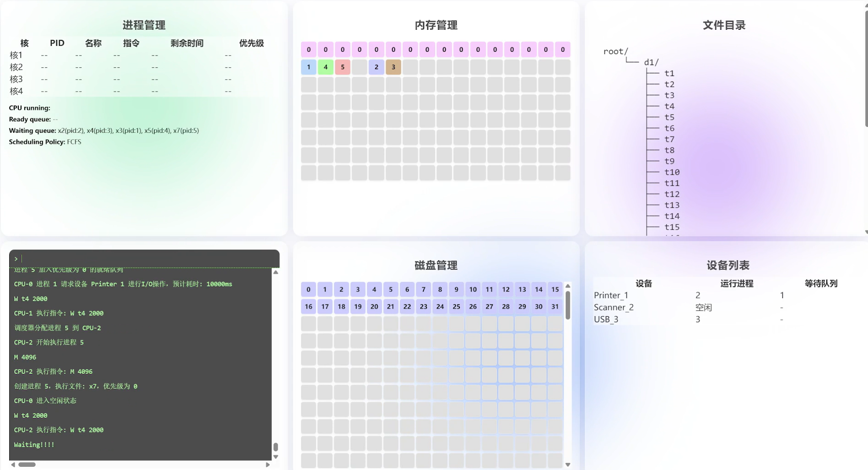Click file t1 in the file tree
The image size is (868, 470).
coord(669,73)
